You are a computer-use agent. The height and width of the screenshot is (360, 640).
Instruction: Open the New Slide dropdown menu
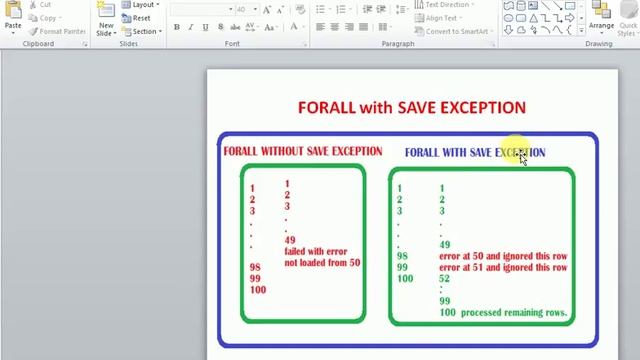[106, 29]
